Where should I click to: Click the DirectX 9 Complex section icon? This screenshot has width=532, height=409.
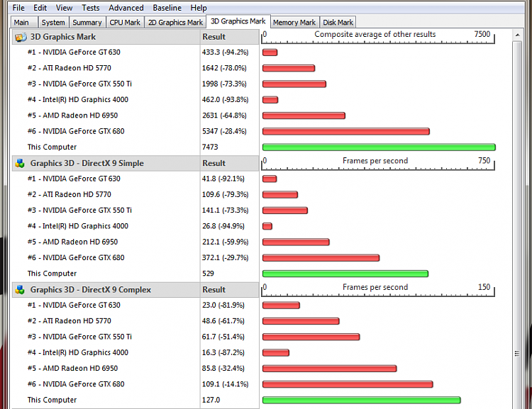(x=20, y=290)
